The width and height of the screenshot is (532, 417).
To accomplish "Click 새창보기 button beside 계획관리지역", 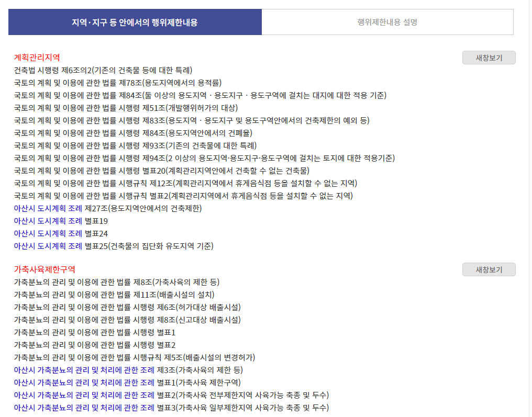I will pos(489,58).
